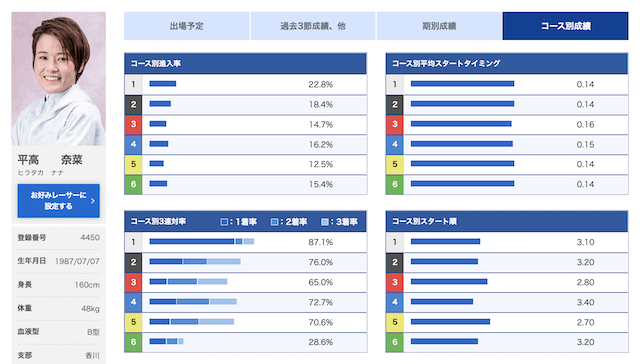Click the 12.5% entry rate value
640x364 pixels.
[x=320, y=164]
